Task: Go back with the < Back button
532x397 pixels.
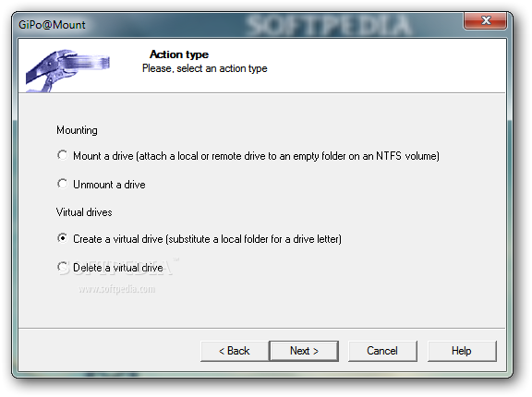Action: pyautogui.click(x=235, y=351)
